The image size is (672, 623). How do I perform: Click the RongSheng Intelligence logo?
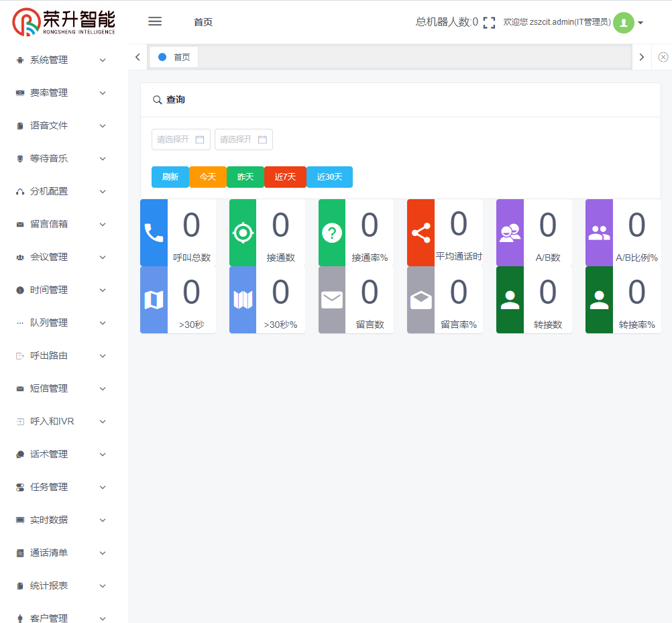[64, 22]
